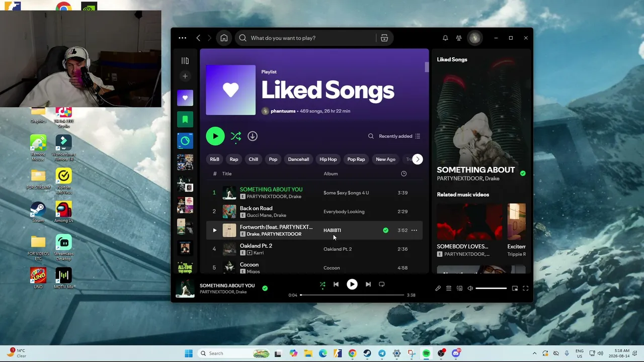Screen dimensions: 644x362
Task: Open the All Time Top Songs sidebar playlist
Action: (185, 266)
